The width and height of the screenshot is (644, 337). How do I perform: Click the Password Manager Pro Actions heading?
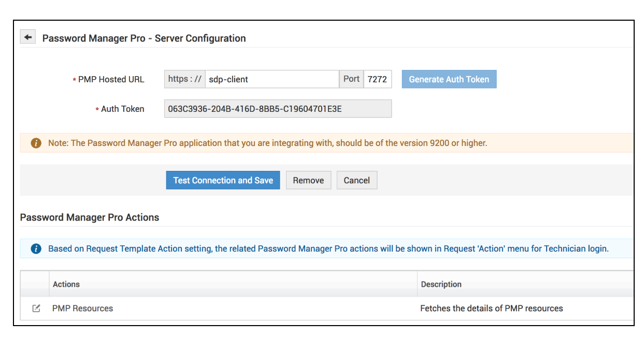click(x=90, y=217)
